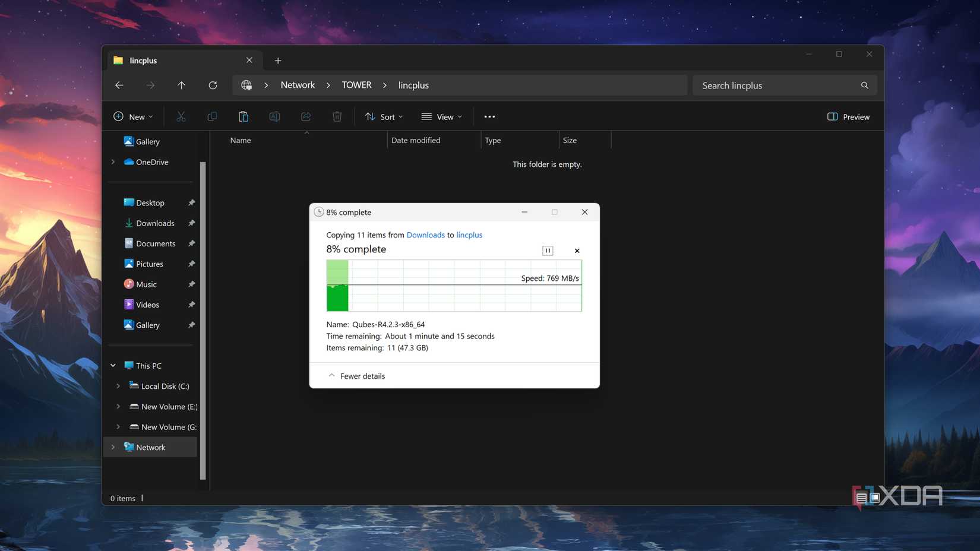
Task: Go up one folder level
Action: pyautogui.click(x=181, y=85)
